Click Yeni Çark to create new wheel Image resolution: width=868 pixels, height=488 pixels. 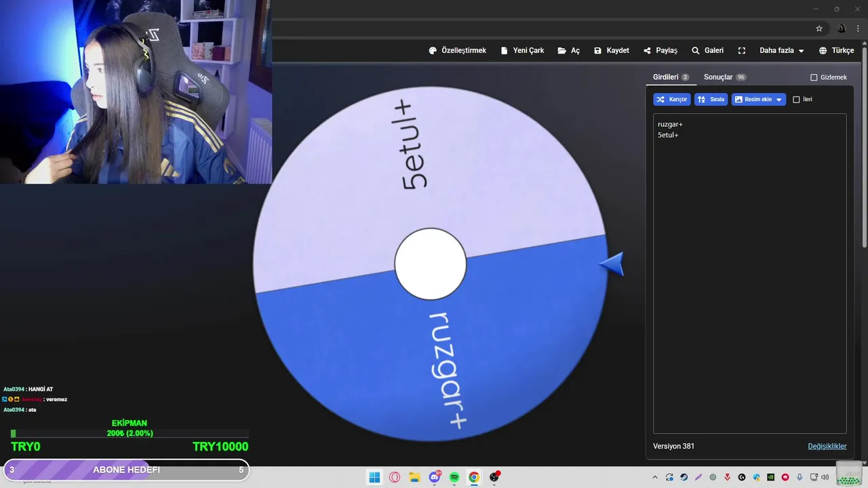tap(522, 50)
